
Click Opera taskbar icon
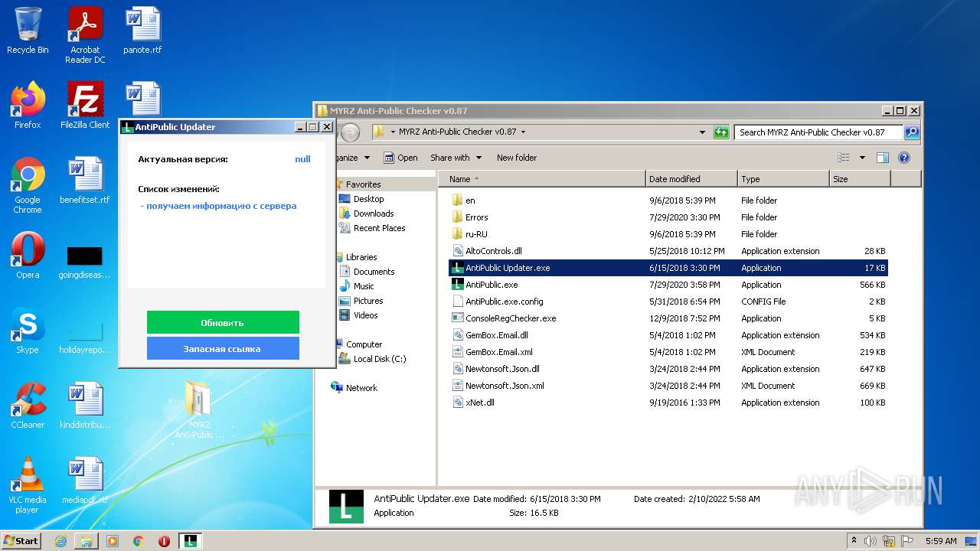(164, 541)
